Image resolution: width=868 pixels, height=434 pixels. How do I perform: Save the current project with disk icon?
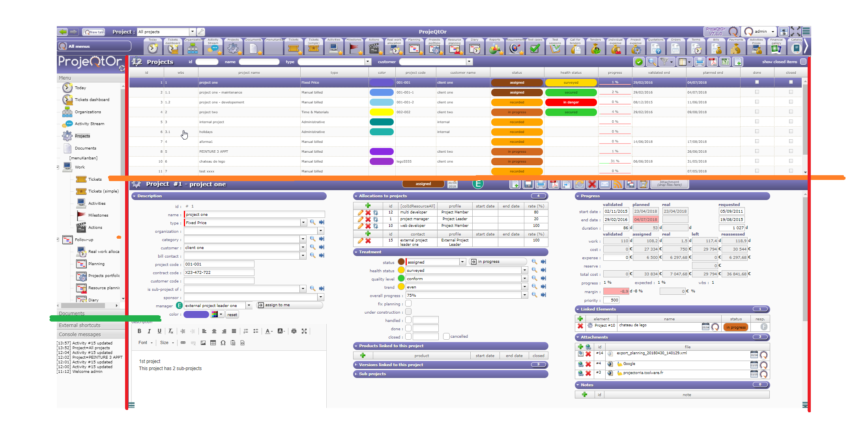528,184
